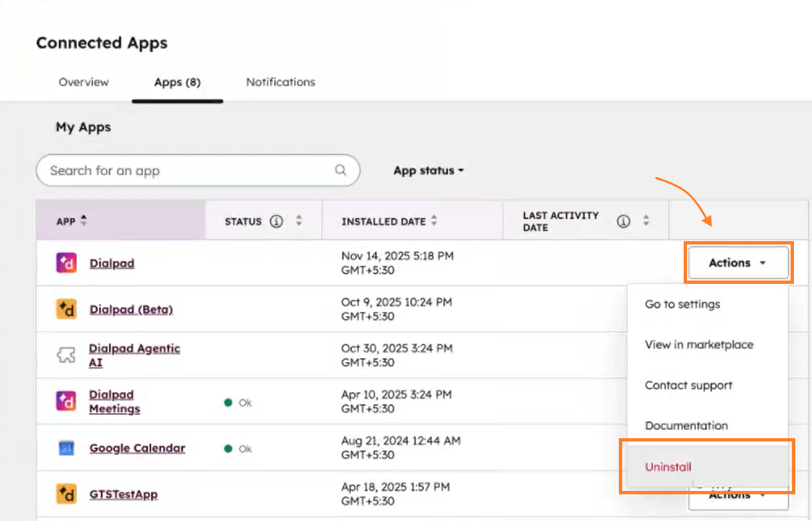
Task: Sort by Last Activity Date column arrows
Action: click(646, 221)
